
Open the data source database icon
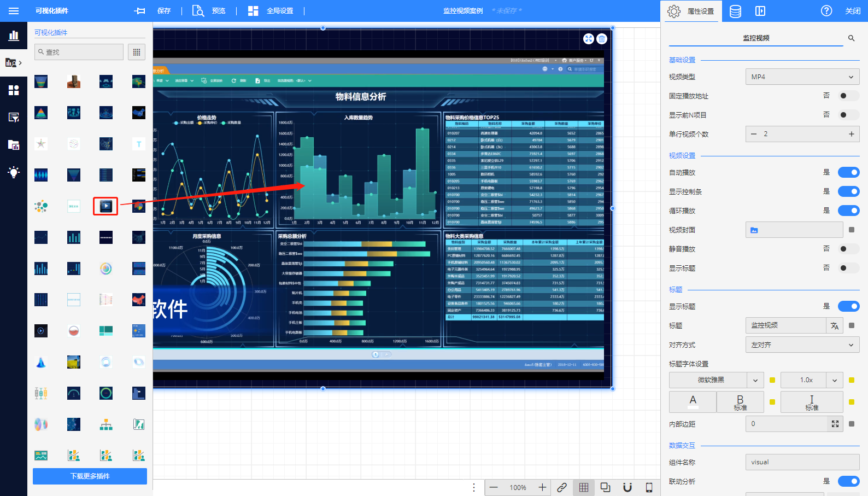735,11
